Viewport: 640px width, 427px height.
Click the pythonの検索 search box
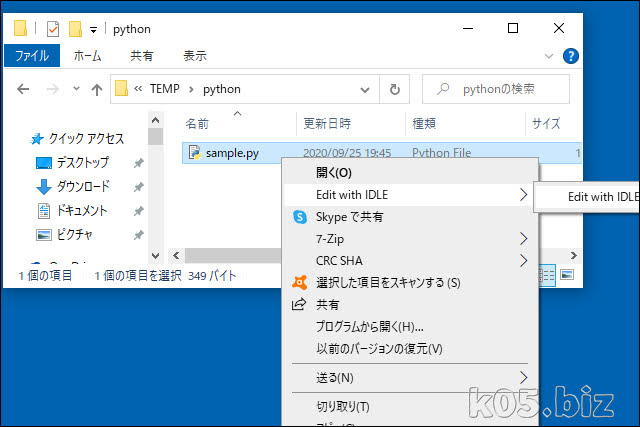[496, 89]
